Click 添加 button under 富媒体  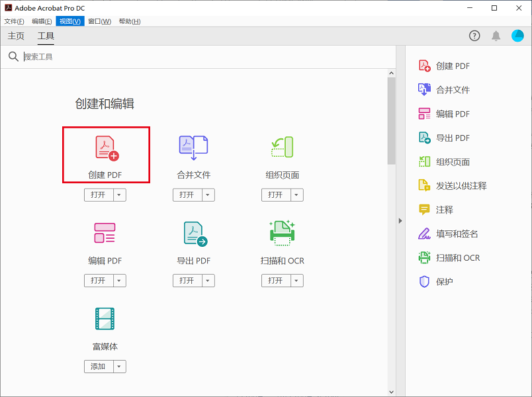[98, 367]
